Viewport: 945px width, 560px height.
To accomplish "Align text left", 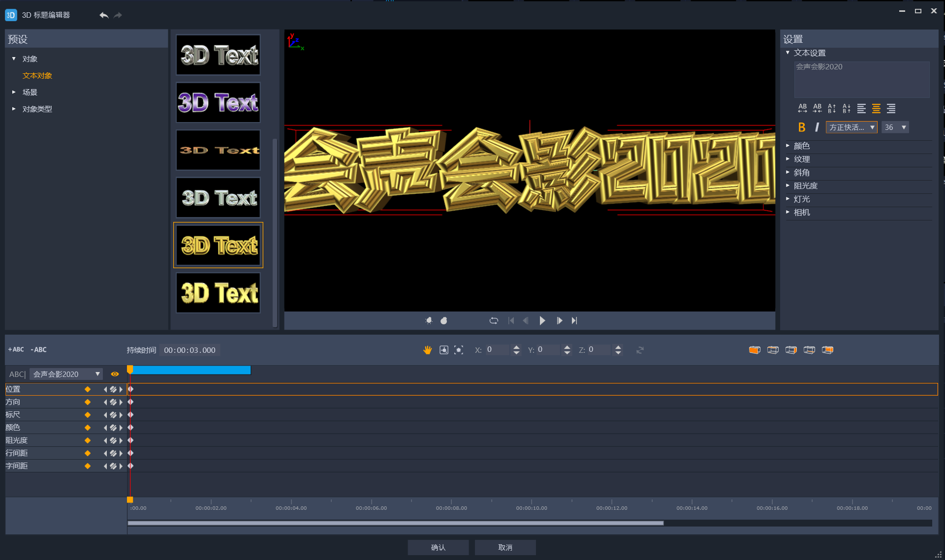I will pyautogui.click(x=861, y=108).
